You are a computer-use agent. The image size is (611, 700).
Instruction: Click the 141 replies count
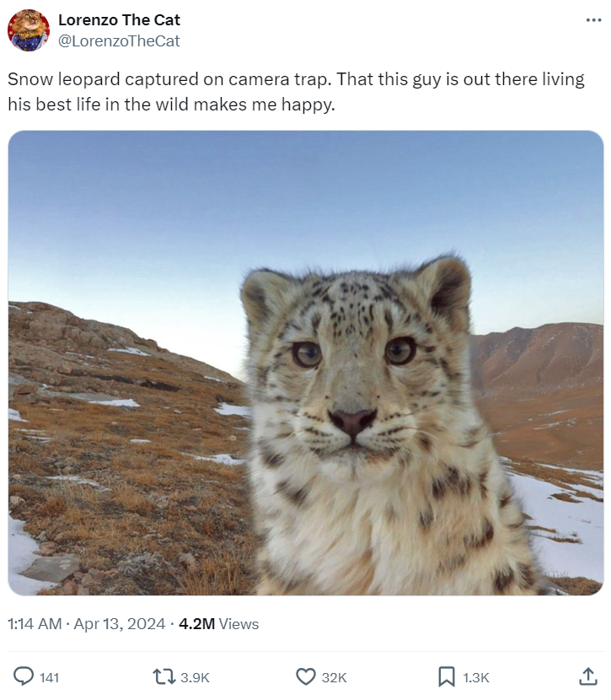(50, 677)
